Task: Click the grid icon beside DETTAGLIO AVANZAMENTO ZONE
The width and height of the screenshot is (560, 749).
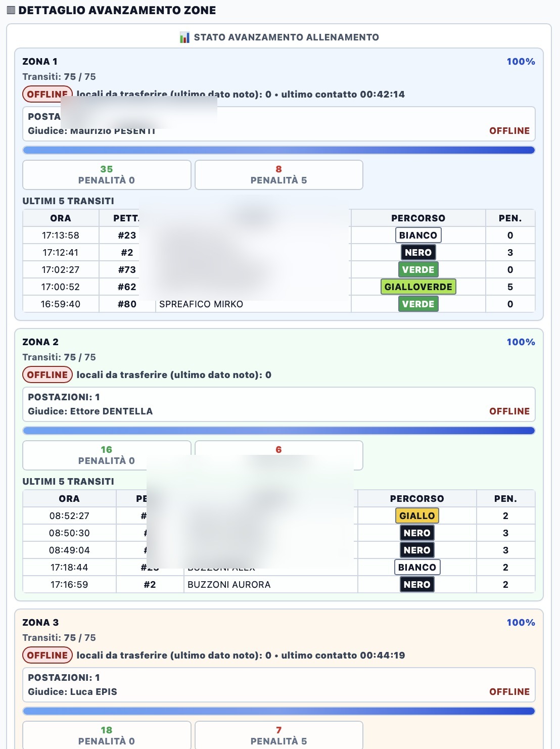Action: (11, 10)
